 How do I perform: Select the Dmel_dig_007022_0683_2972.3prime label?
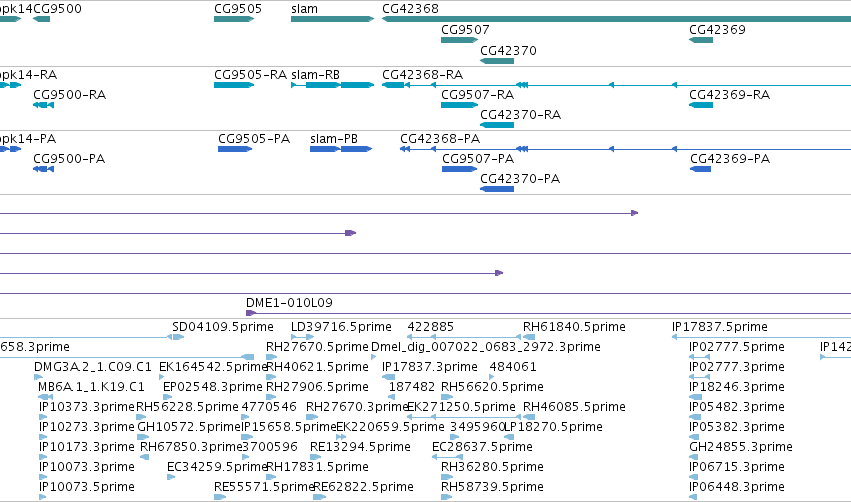pos(486,346)
